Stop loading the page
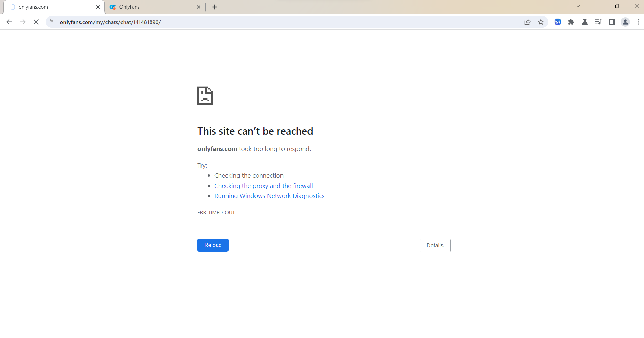 tap(36, 22)
